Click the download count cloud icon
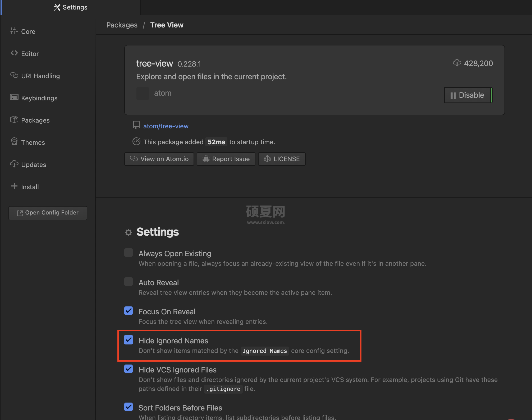 click(x=457, y=63)
